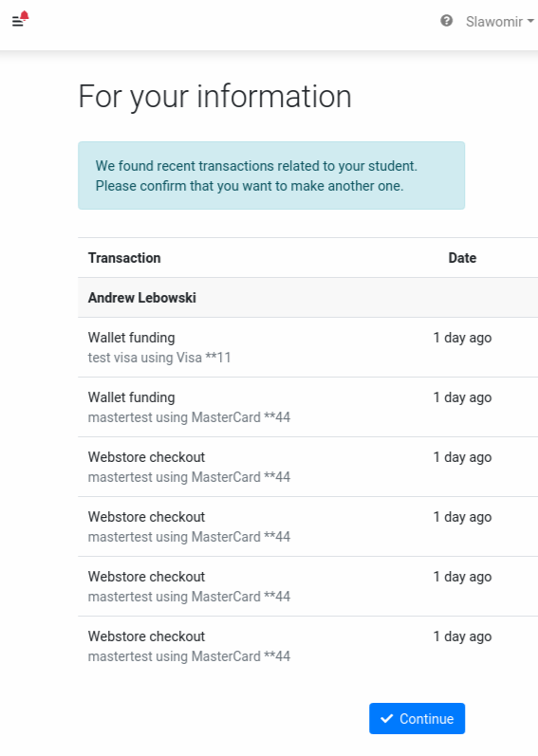Select the Transaction column header

(124, 258)
